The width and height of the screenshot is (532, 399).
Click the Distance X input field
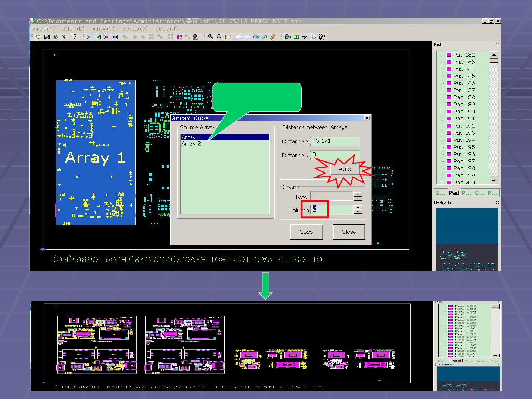pyautogui.click(x=335, y=141)
